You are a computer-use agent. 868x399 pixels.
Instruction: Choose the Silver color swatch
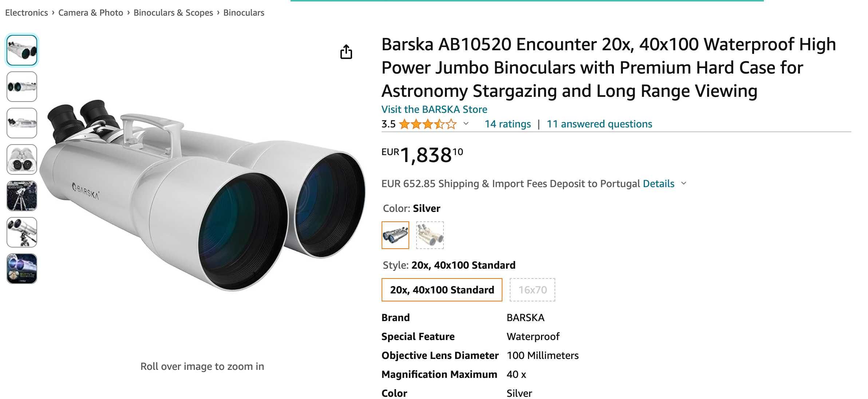point(395,235)
